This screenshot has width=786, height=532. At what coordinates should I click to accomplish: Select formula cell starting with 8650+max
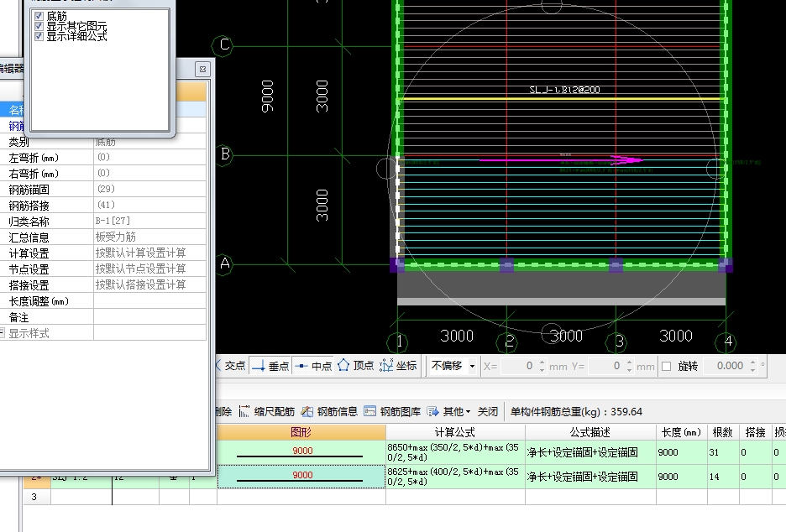click(455, 452)
